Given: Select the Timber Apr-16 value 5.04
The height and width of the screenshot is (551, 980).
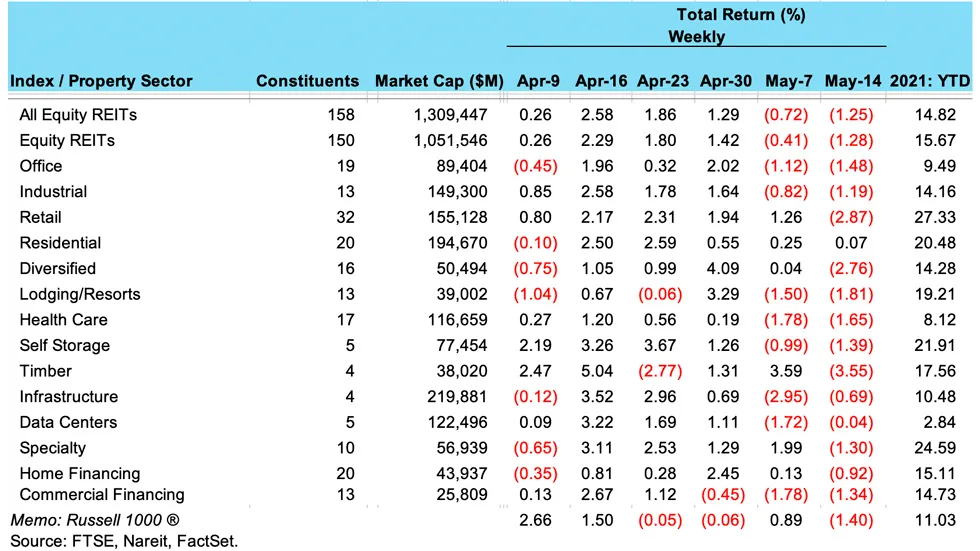Looking at the screenshot, I should click(x=597, y=371).
